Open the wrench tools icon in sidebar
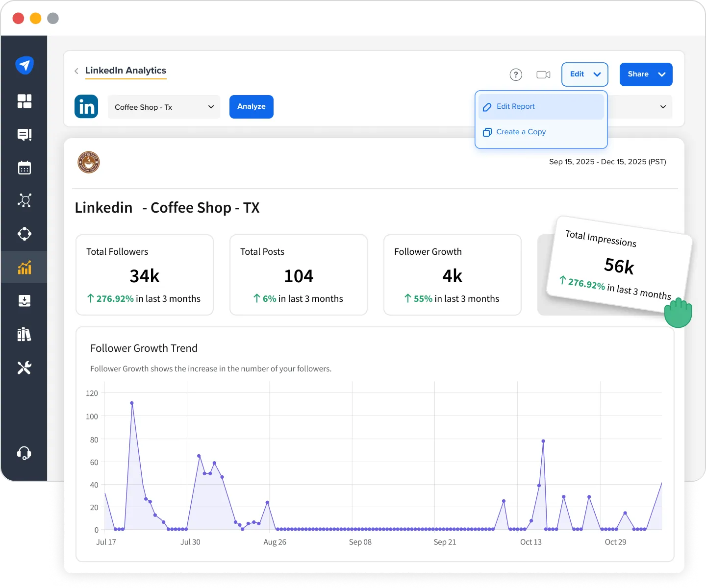 (x=24, y=367)
